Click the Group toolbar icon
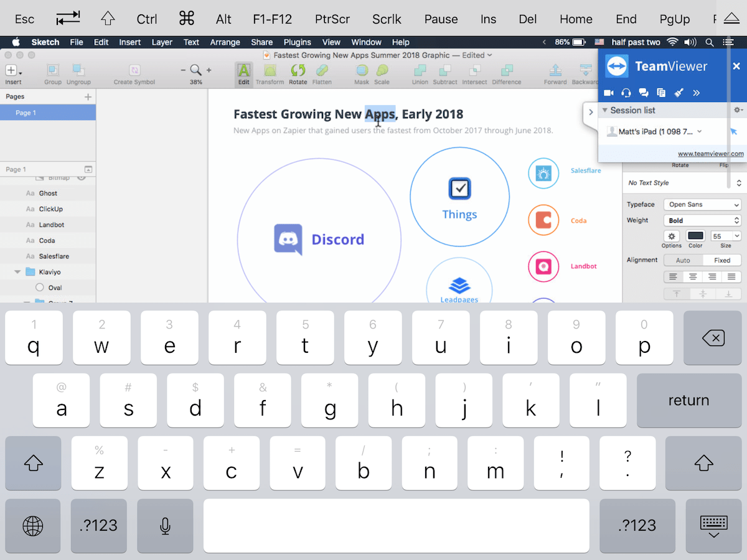Screen dimensions: 747x560 point(53,73)
